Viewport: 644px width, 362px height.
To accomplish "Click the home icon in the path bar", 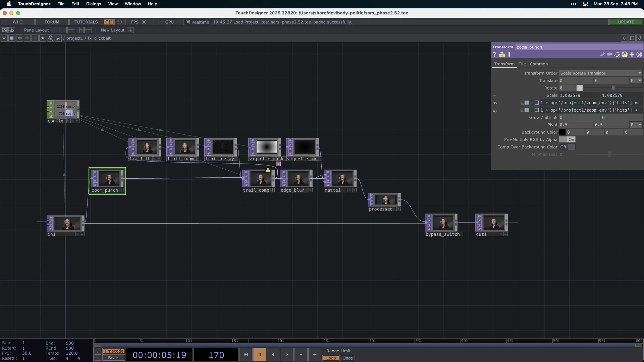I will point(58,38).
